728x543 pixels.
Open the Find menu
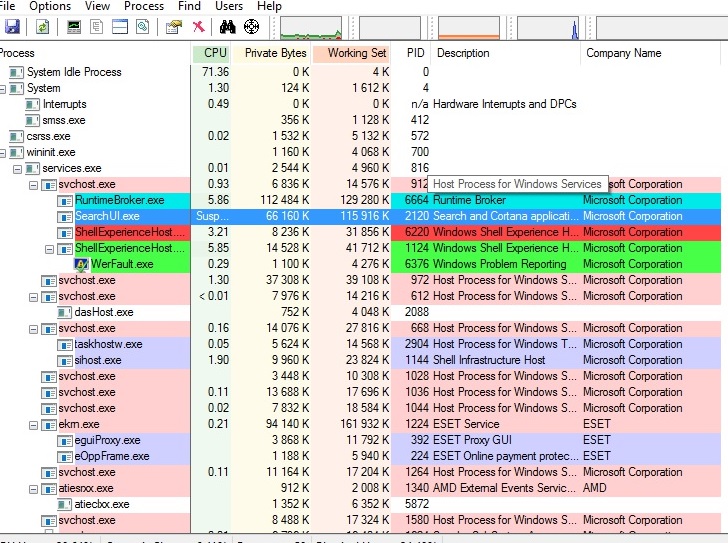[189, 6]
